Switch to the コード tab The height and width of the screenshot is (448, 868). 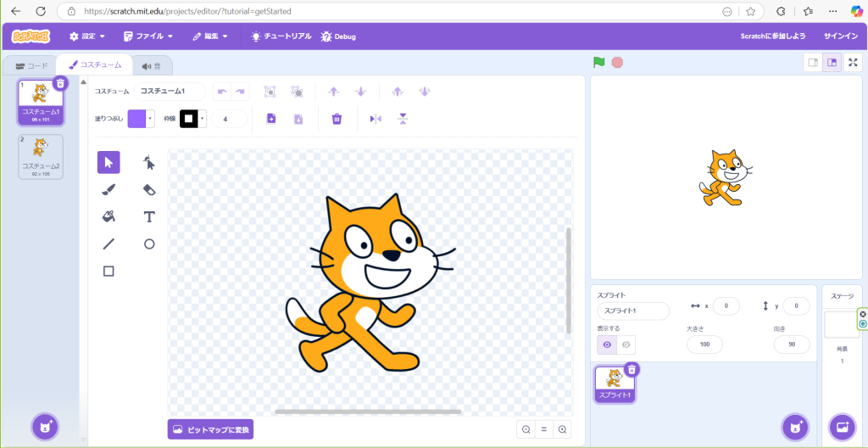(x=32, y=65)
